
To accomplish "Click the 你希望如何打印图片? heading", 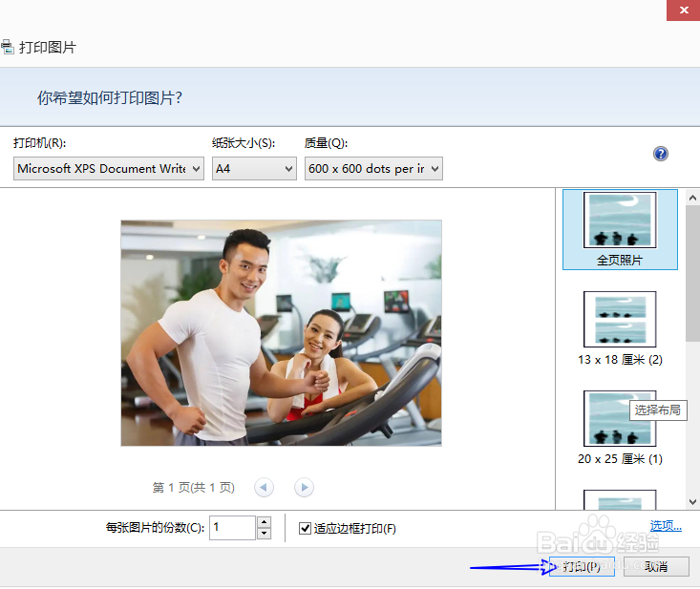I will point(110,97).
